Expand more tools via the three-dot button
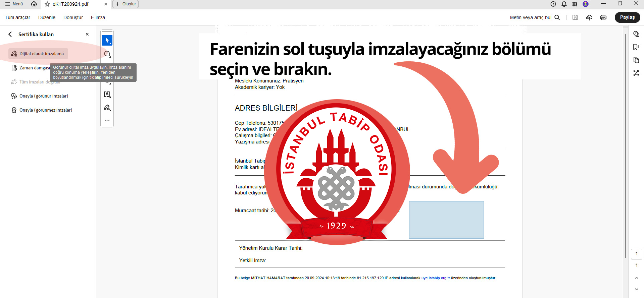Screen dimensions: 644x298 click(x=107, y=120)
